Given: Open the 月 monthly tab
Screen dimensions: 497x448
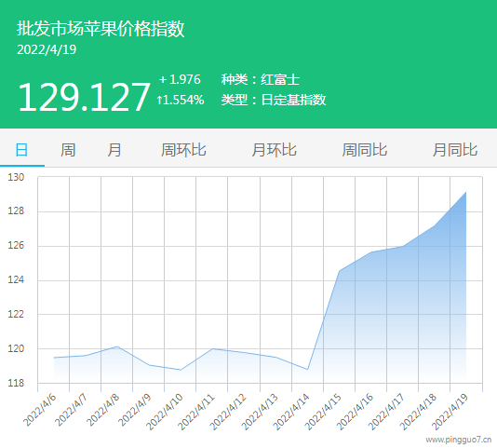Looking at the screenshot, I should pos(114,150).
